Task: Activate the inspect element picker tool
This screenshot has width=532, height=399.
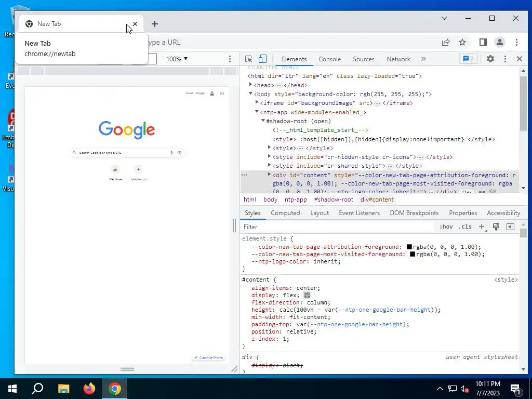Action: pyautogui.click(x=248, y=59)
